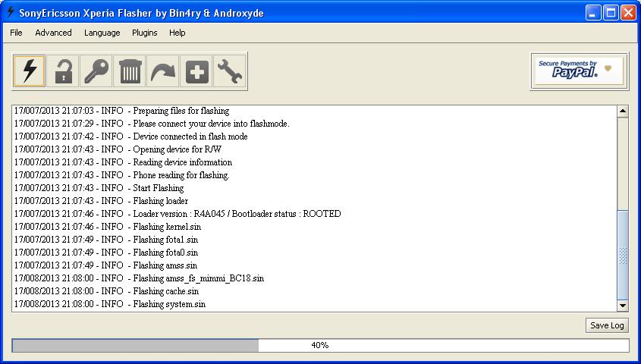
Task: Select log line 'Device connected in flash mode'
Action: [x=130, y=136]
